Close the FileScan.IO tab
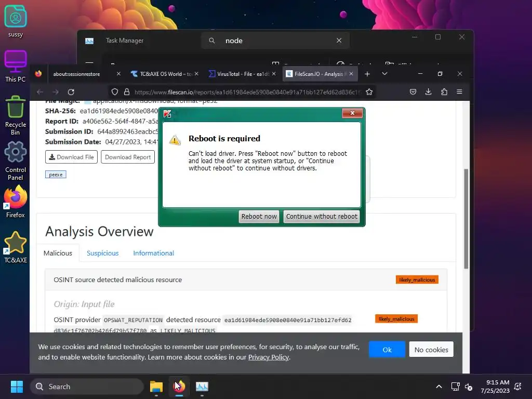 coord(351,74)
